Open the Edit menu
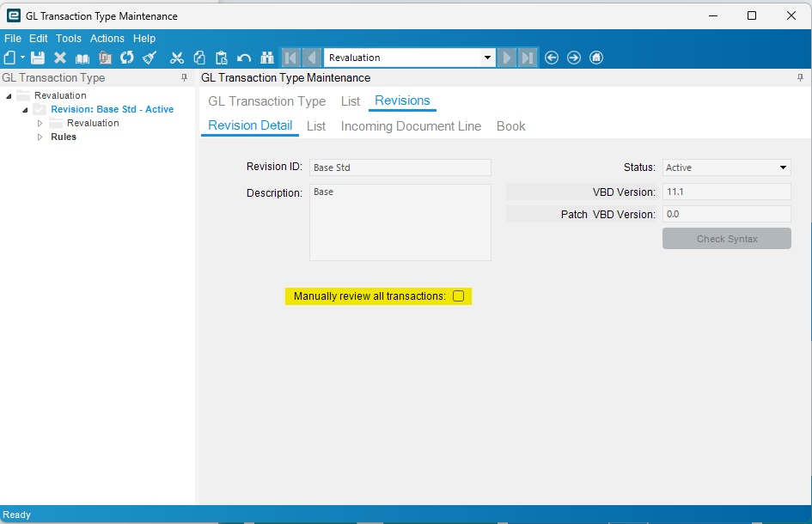The height and width of the screenshot is (524, 812). pyautogui.click(x=39, y=39)
